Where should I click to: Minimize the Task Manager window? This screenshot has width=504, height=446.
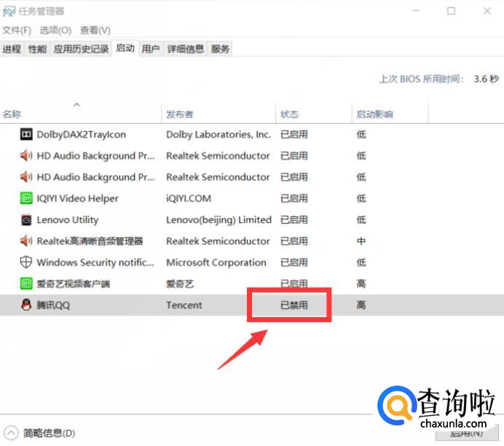tap(416, 11)
